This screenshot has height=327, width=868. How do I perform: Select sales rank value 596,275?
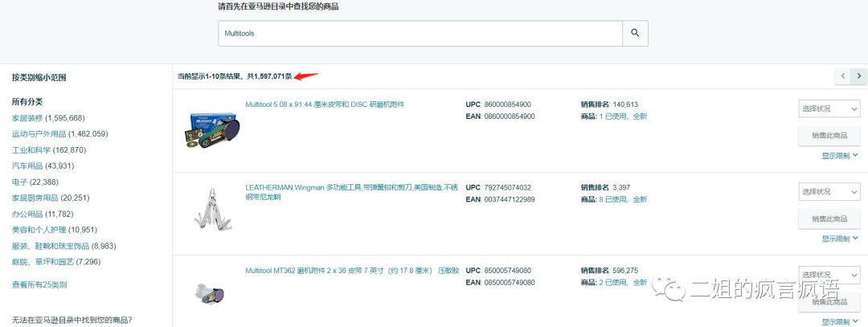[x=625, y=271]
